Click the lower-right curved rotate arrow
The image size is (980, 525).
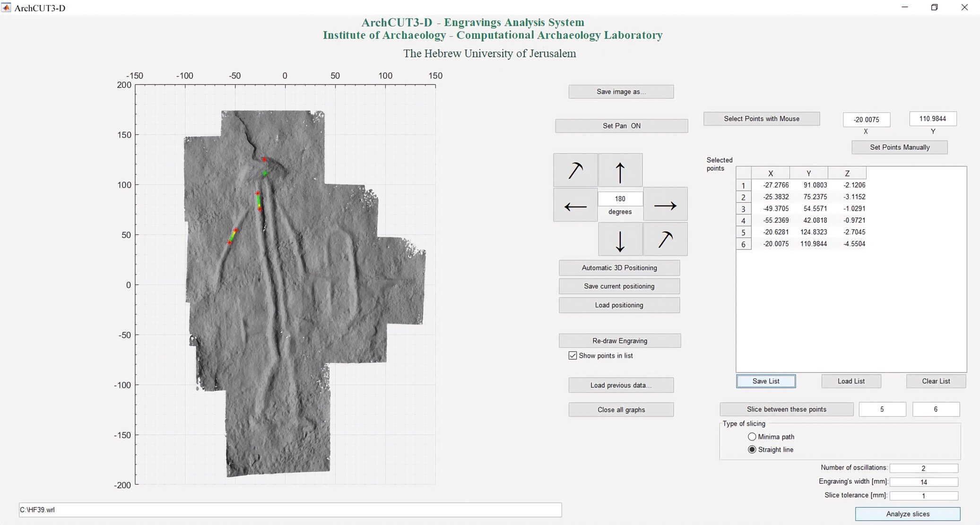pos(665,240)
